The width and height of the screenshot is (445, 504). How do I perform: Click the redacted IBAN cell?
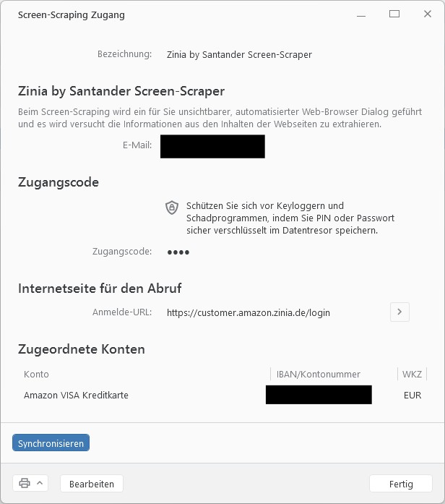[319, 395]
